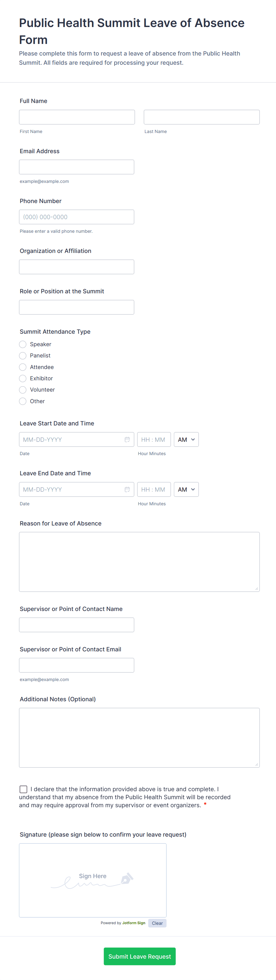Screen dimensions: 276x980
Task: Clear the signature field
Action: click(x=157, y=923)
